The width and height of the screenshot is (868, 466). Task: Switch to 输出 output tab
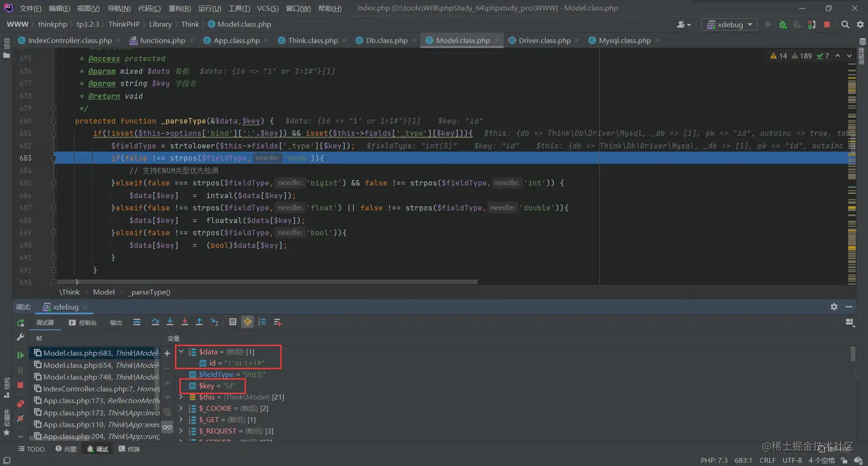116,322
